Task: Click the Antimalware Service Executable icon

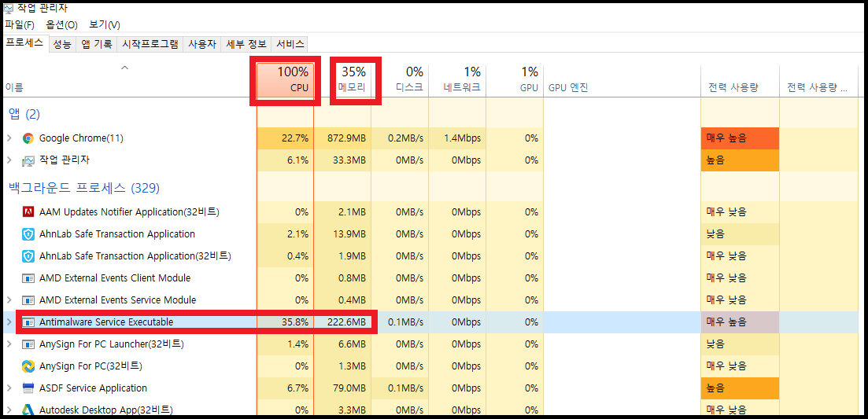Action: click(28, 322)
